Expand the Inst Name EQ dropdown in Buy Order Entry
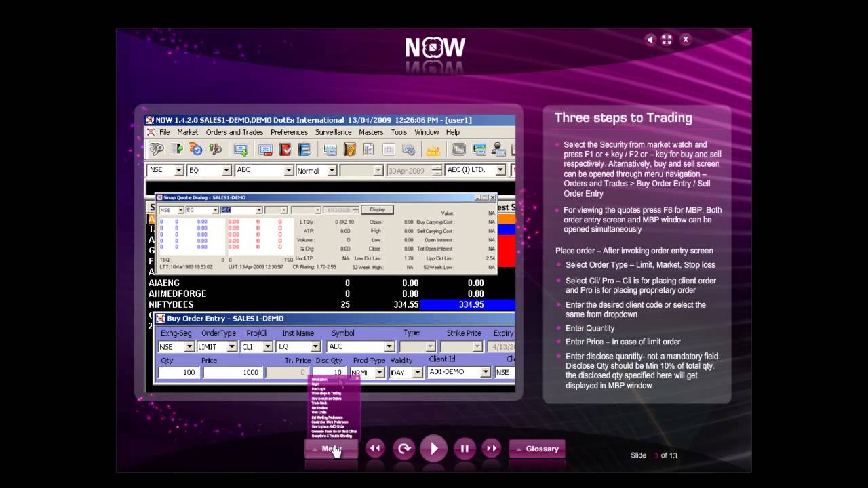This screenshot has width=868, height=488. [315, 346]
